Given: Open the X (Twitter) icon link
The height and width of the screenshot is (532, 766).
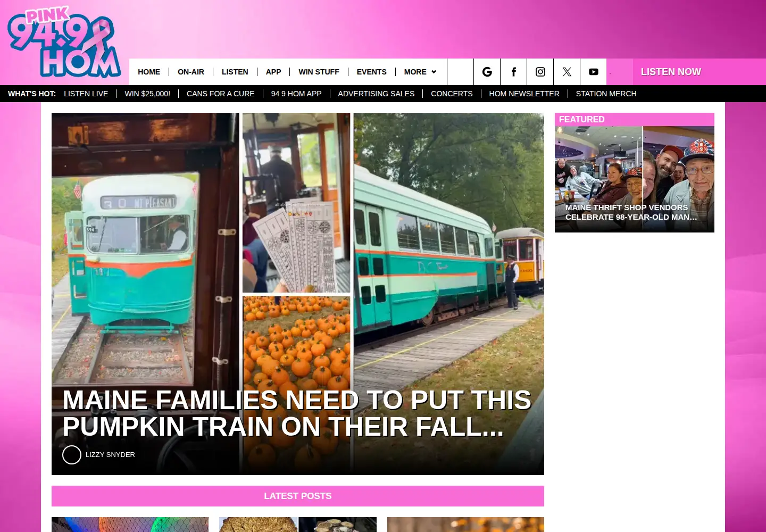Looking at the screenshot, I should (567, 72).
